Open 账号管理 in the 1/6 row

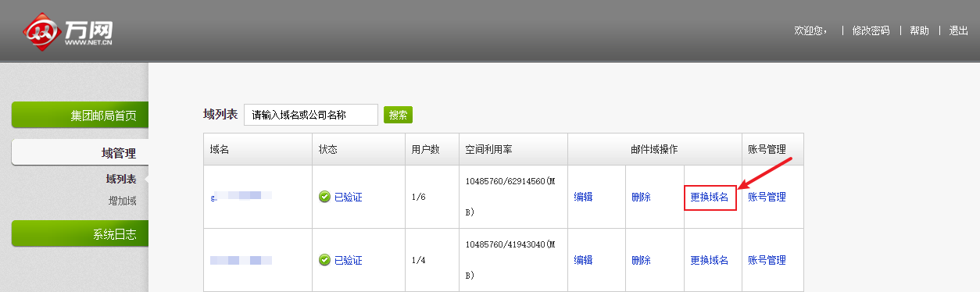767,197
